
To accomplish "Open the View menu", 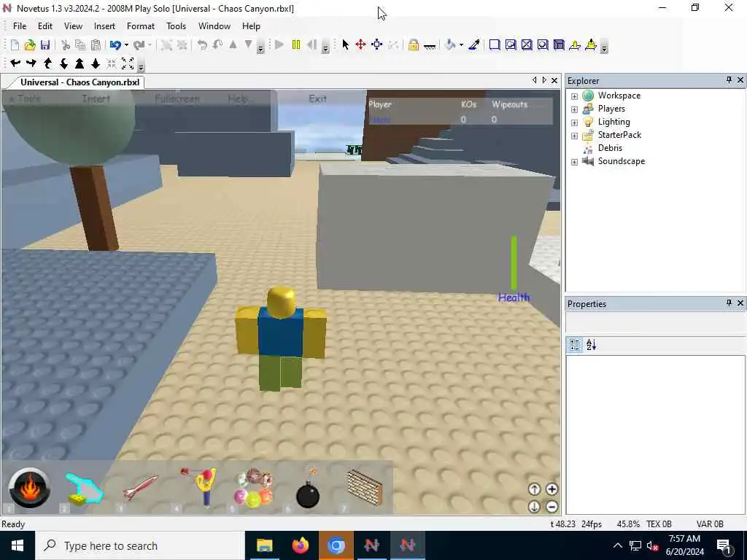I will coord(73,26).
